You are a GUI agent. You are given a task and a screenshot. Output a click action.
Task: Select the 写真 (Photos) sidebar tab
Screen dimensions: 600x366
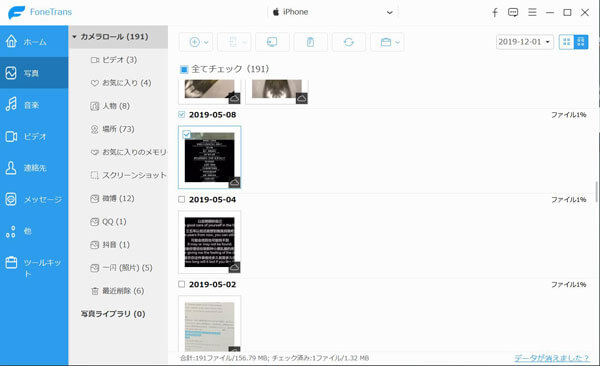click(x=34, y=73)
